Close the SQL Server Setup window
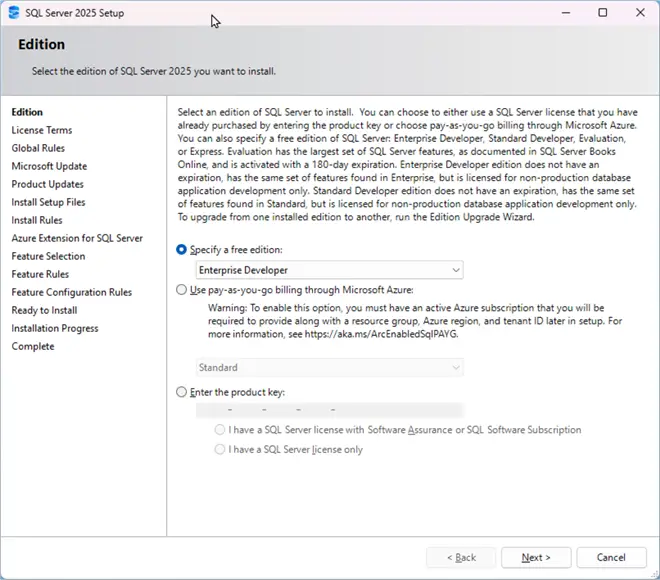 (x=640, y=13)
